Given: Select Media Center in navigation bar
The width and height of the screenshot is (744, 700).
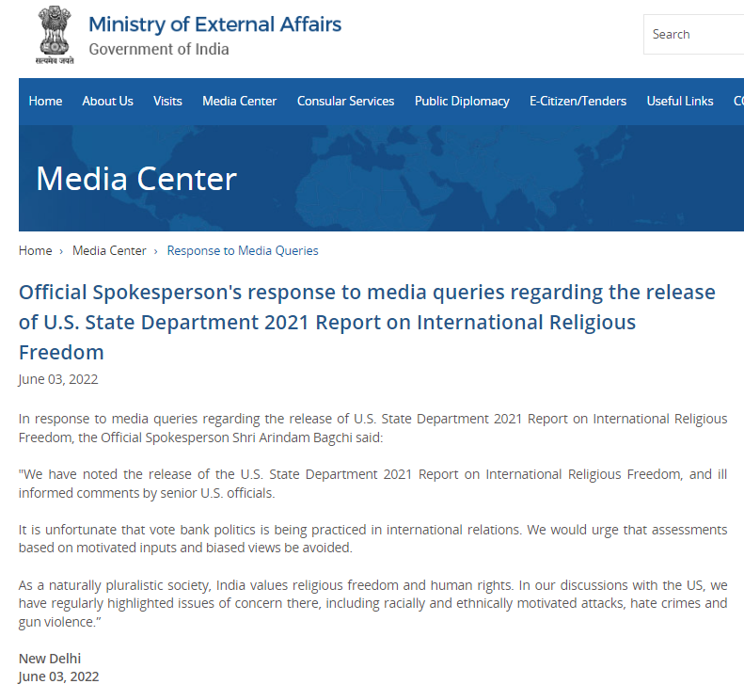Looking at the screenshot, I should [x=239, y=101].
